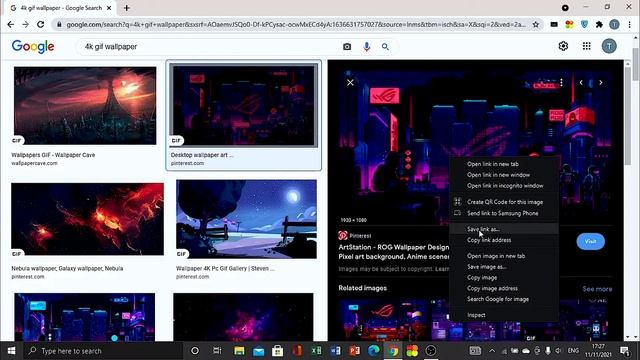Open the Wallpaper 4K Pc Gif Gallery thumbnail

(246, 219)
